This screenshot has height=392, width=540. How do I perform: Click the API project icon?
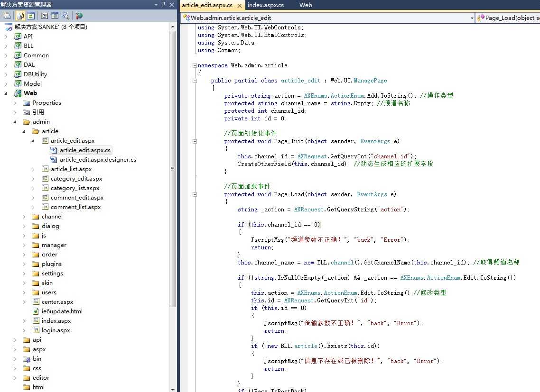coord(18,36)
